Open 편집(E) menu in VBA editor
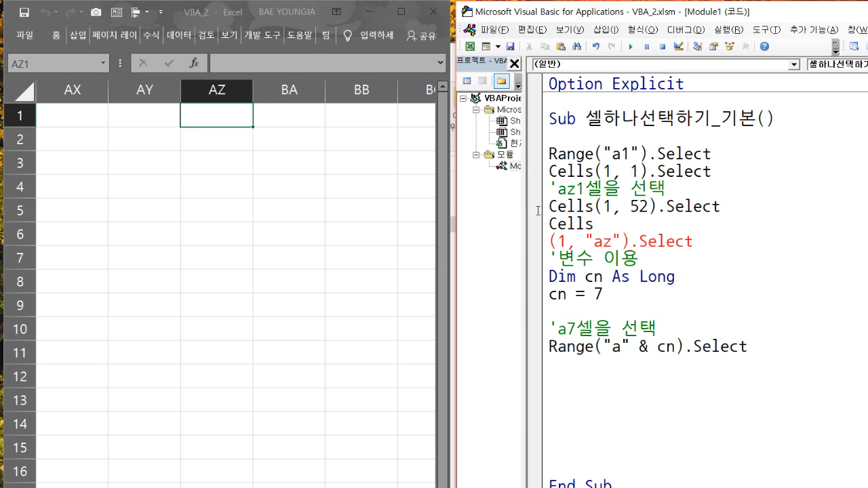 coord(532,29)
